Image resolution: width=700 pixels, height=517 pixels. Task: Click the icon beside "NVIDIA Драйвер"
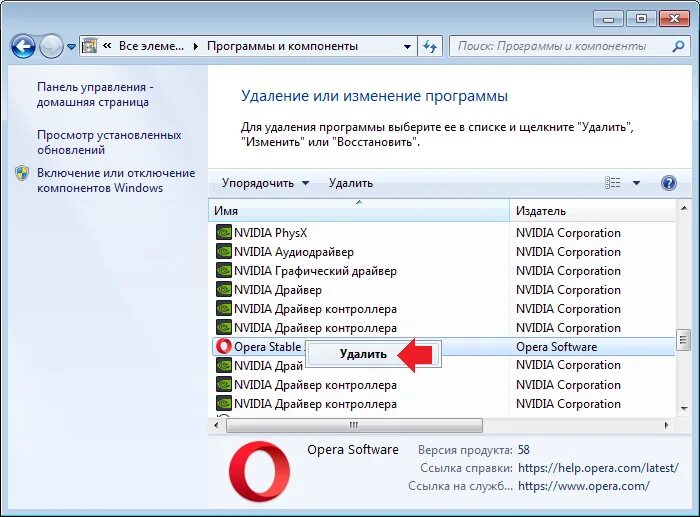click(x=224, y=290)
